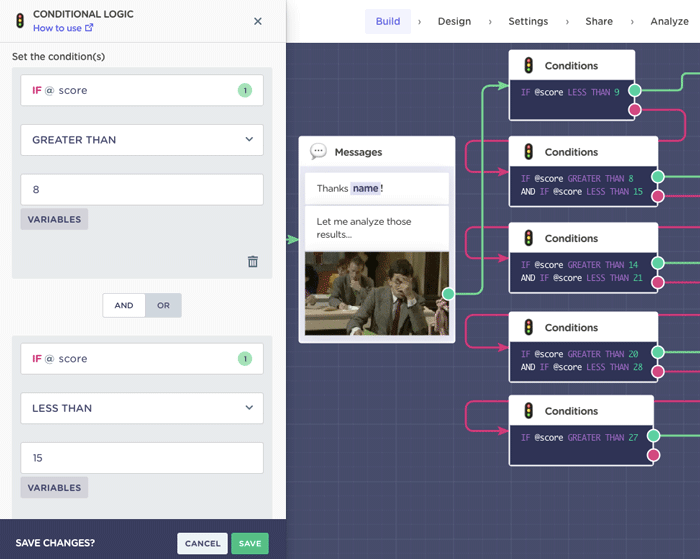
Task: Click the value field containing 8
Action: [142, 189]
